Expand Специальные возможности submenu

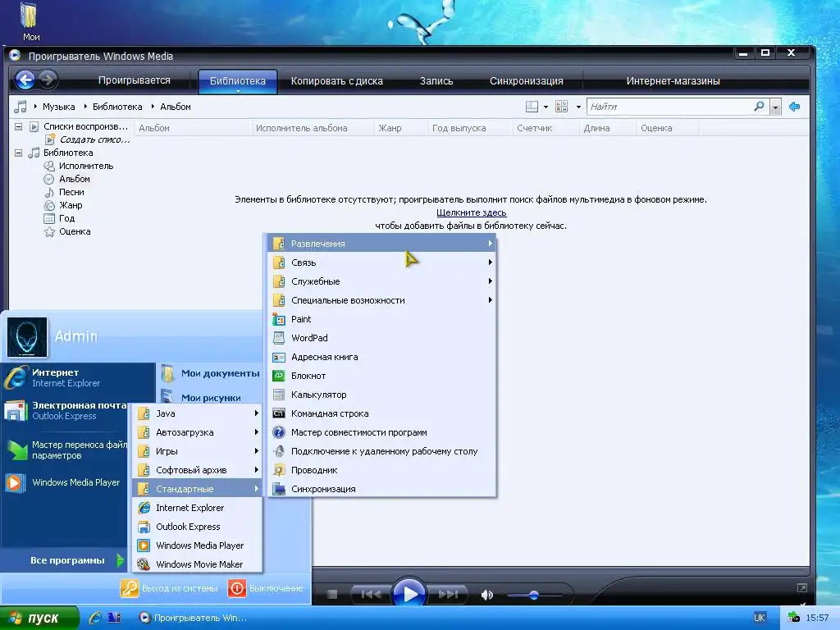[x=381, y=300]
